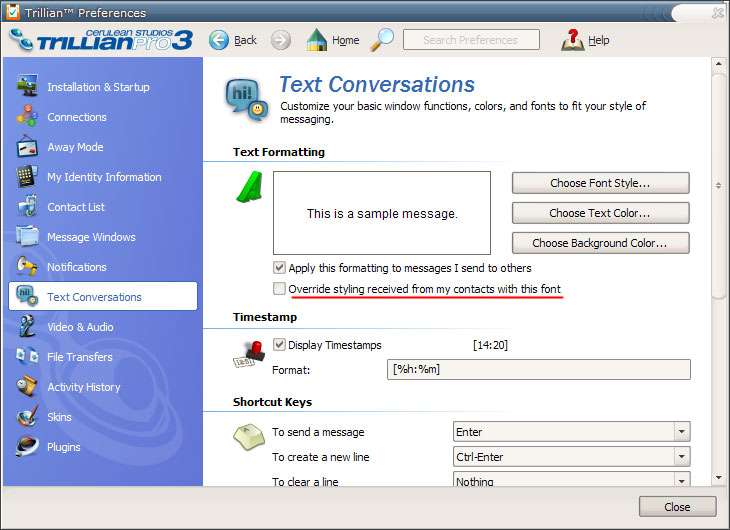Click the Installation & Startup monitor icon
This screenshot has height=530, width=730.
27,86
